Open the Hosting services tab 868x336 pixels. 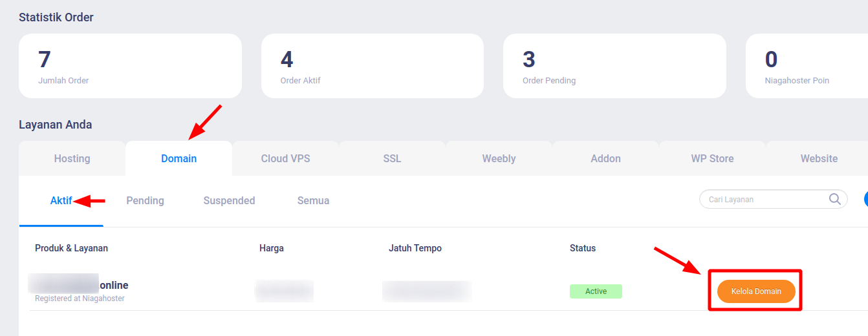(x=72, y=158)
